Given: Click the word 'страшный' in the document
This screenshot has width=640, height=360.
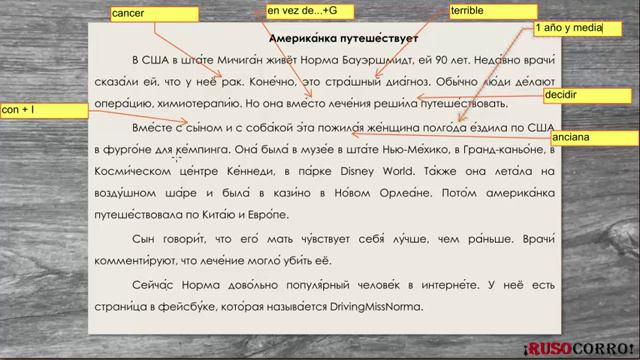Looking at the screenshot, I should click(x=353, y=82).
